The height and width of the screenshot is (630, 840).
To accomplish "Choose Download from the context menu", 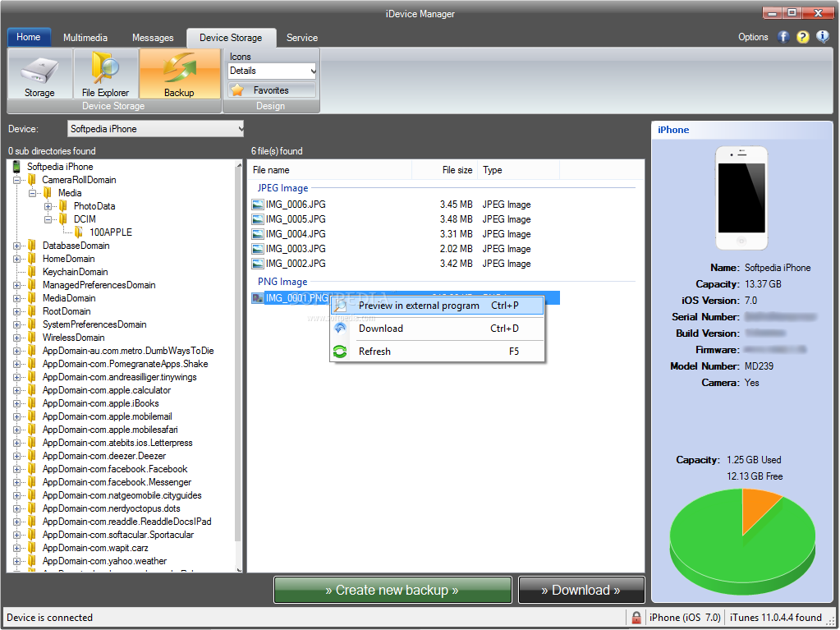I will tap(437, 329).
